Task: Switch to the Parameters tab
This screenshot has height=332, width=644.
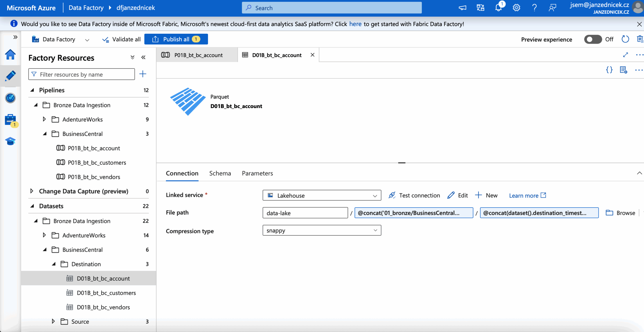Action: (x=257, y=173)
